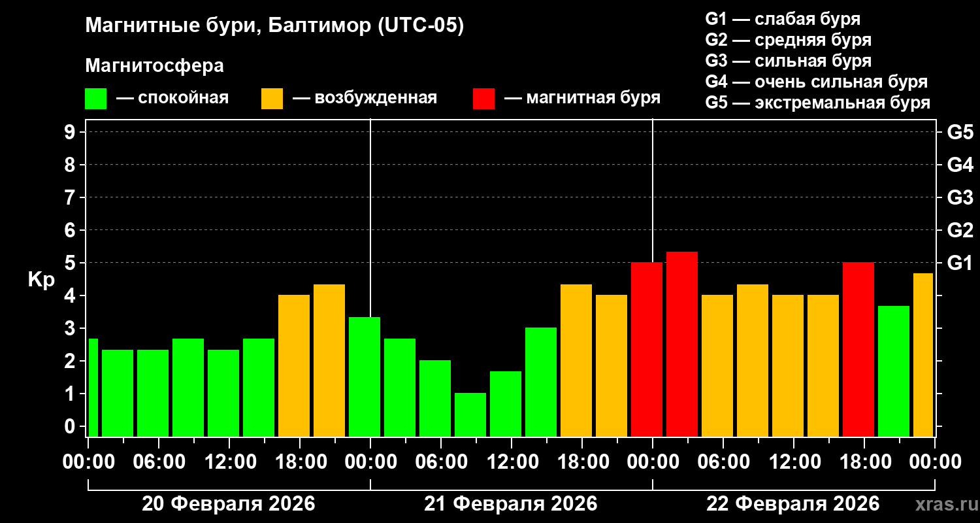
Task: Click the green Kp 3 bar on 21 Февраля
Action: 541,382
